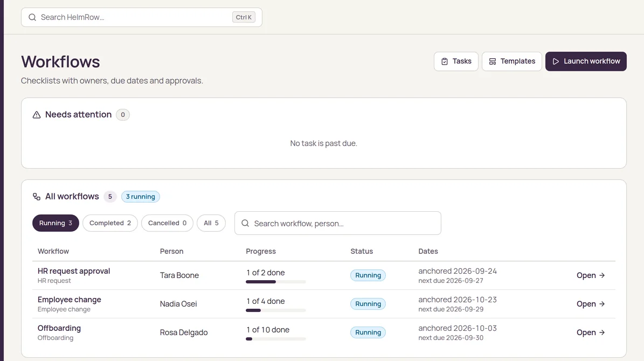
Task: Click the Needs attention heading
Action: tap(79, 115)
